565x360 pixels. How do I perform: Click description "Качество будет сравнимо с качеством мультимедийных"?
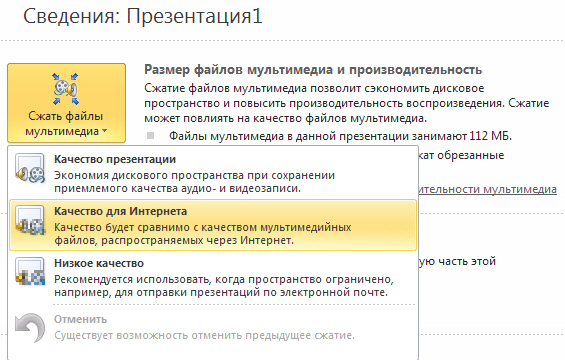[x=203, y=227]
